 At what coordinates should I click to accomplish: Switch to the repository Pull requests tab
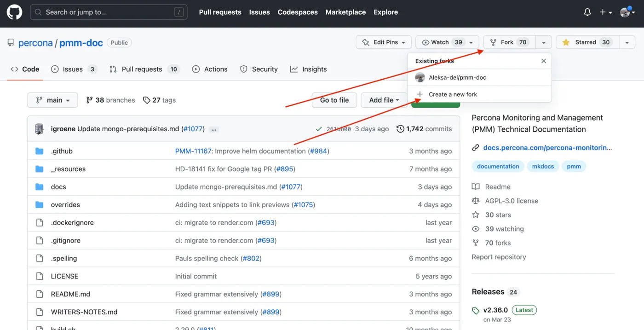click(144, 69)
